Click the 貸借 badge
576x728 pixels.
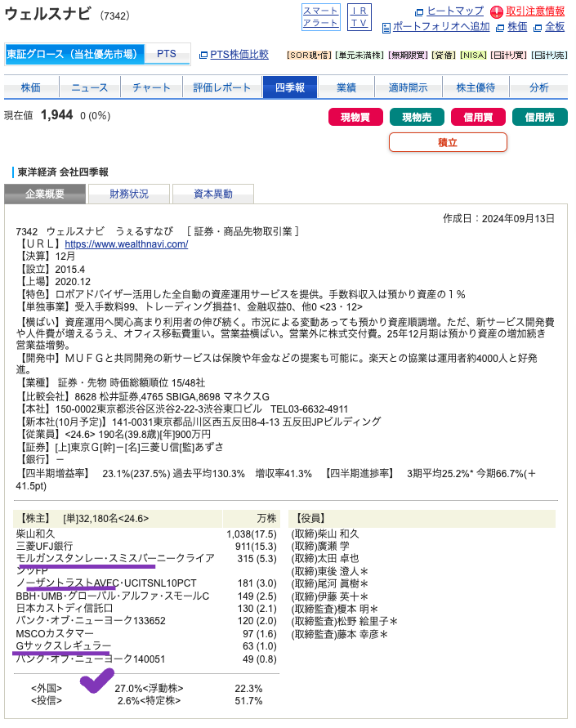pos(444,56)
